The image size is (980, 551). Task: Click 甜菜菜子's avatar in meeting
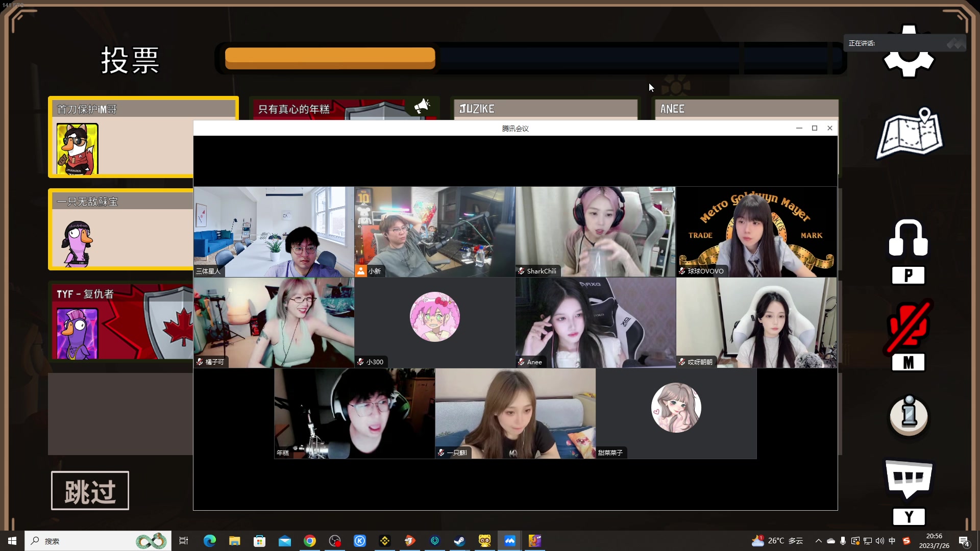[x=676, y=408]
